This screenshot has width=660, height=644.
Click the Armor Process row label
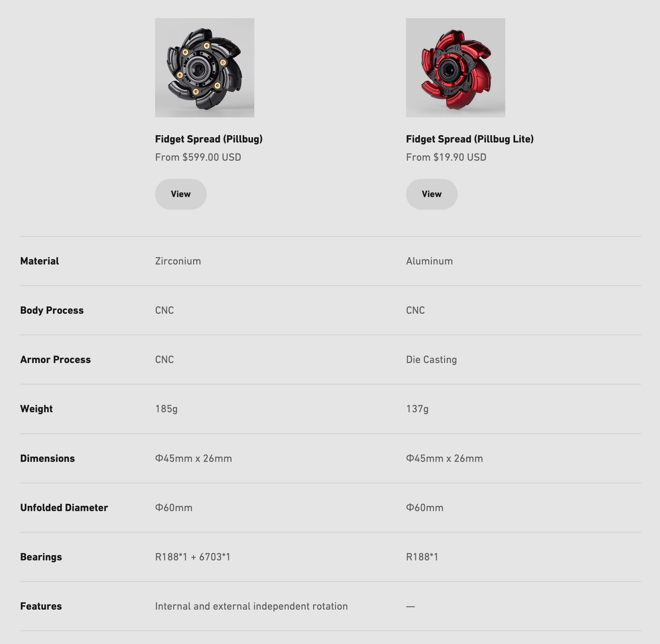click(x=55, y=359)
